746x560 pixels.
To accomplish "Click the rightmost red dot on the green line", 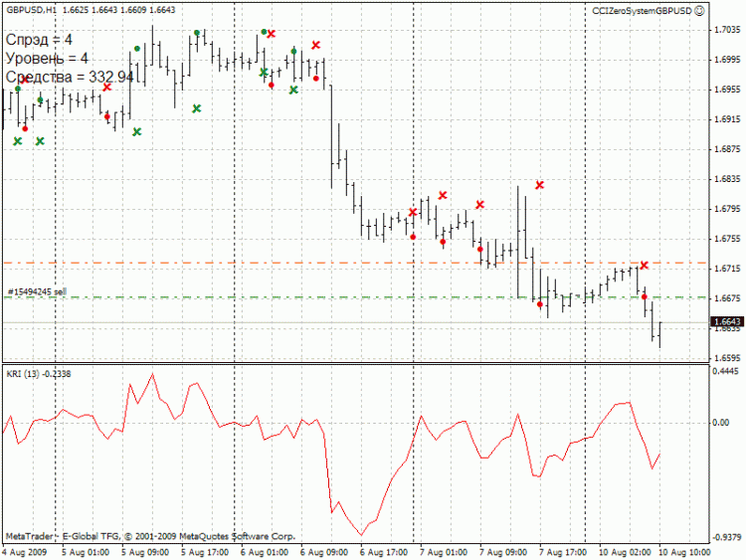I will pos(645,296).
